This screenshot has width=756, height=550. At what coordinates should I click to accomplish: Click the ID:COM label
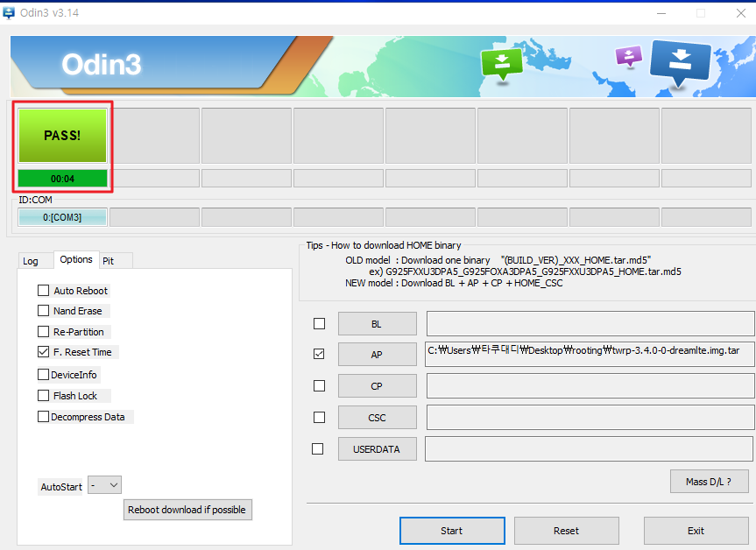coord(35,200)
